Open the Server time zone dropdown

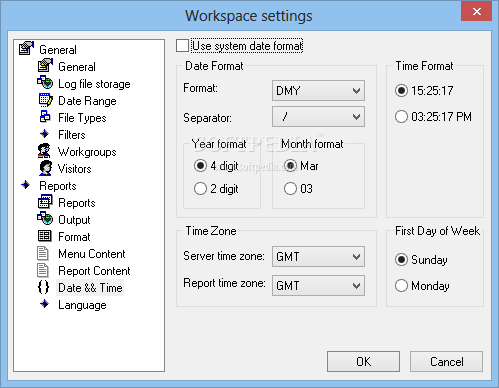coord(318,257)
